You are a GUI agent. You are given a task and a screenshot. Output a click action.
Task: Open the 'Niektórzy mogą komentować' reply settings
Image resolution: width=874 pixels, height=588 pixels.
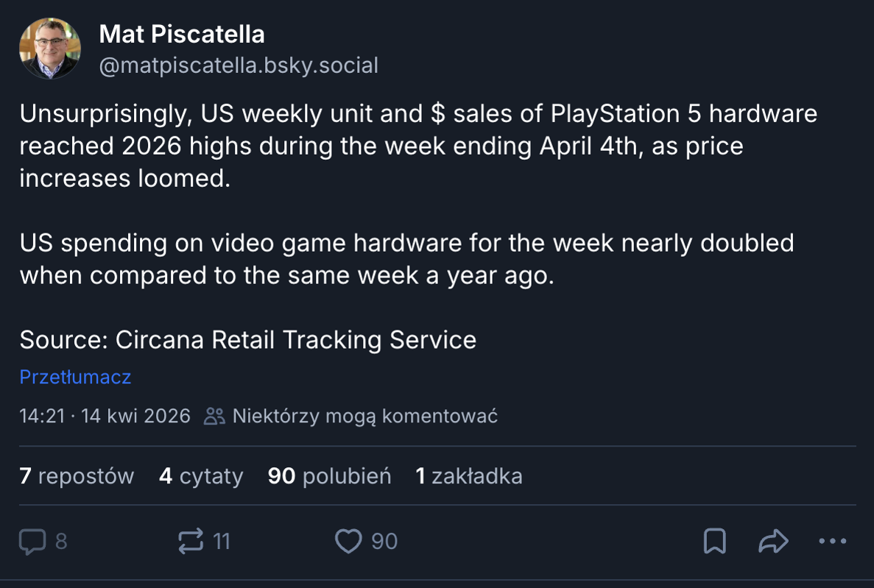pyautogui.click(x=364, y=417)
